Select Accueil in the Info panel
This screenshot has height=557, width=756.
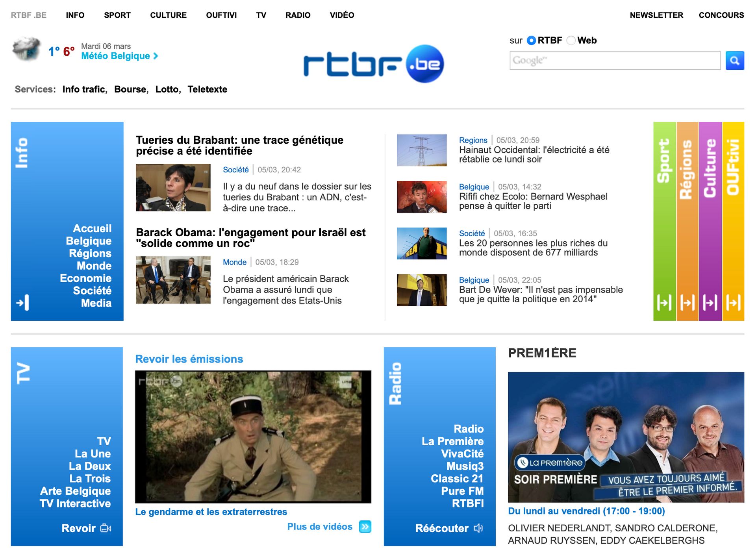[x=92, y=229]
